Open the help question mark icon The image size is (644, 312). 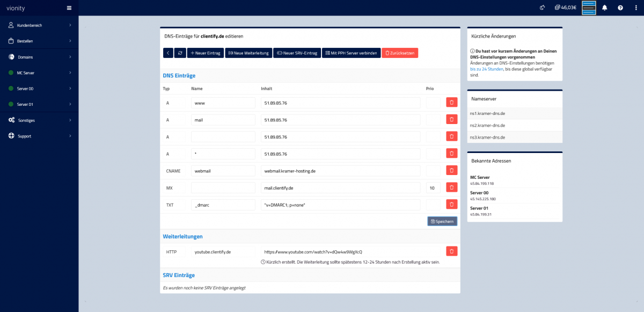620,8
